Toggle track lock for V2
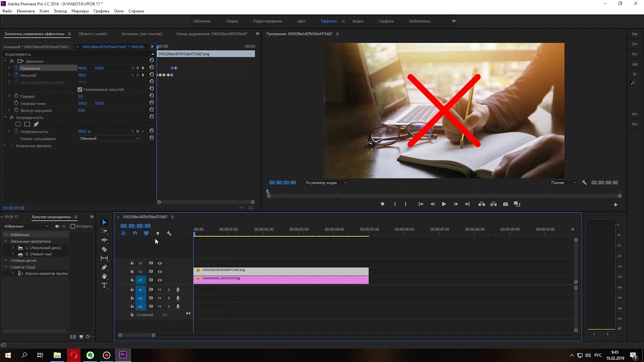Viewport: 644px width, 362px height. 132,271
